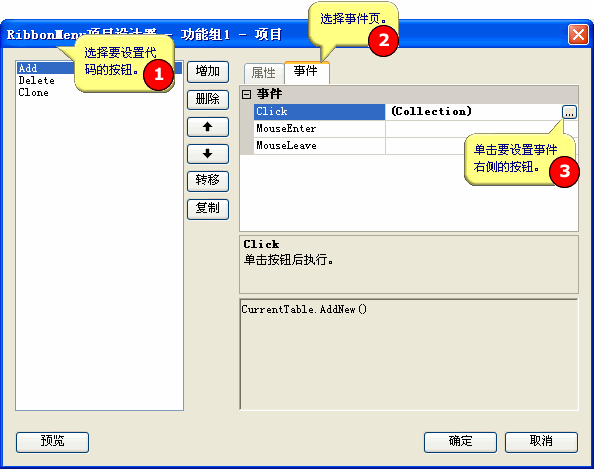Select the Delete item in list
Image resolution: width=594 pixels, height=469 pixels.
coord(37,81)
